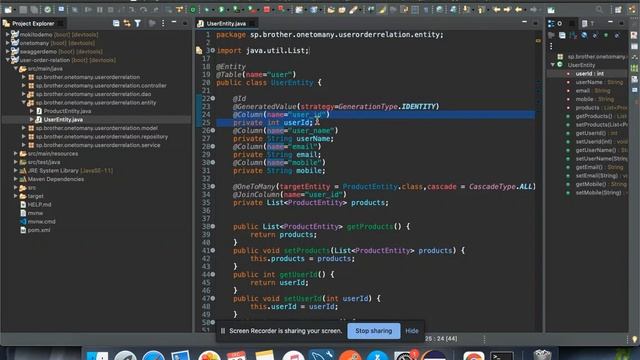Expand the onetomany project
The image size is (640, 360).
(x=8, y=43)
